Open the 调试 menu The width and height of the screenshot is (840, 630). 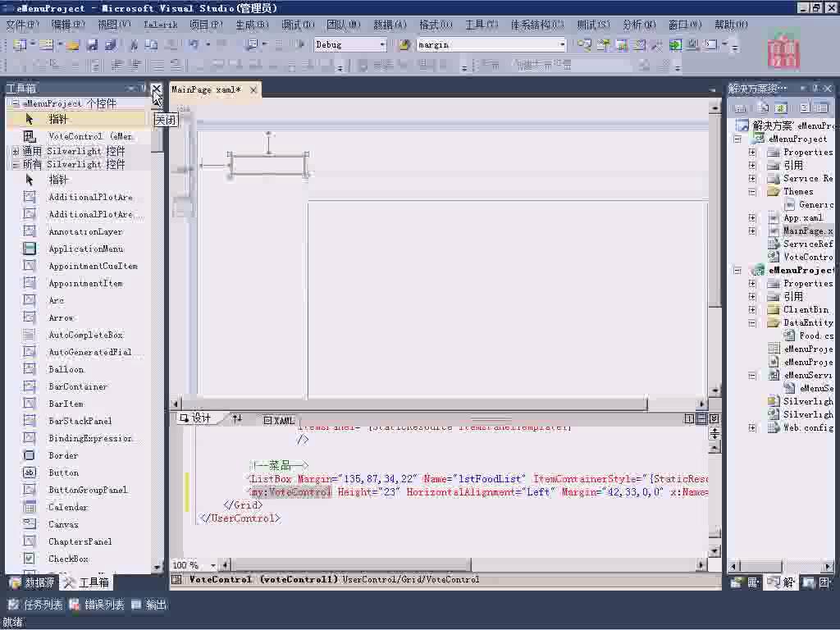click(298, 25)
